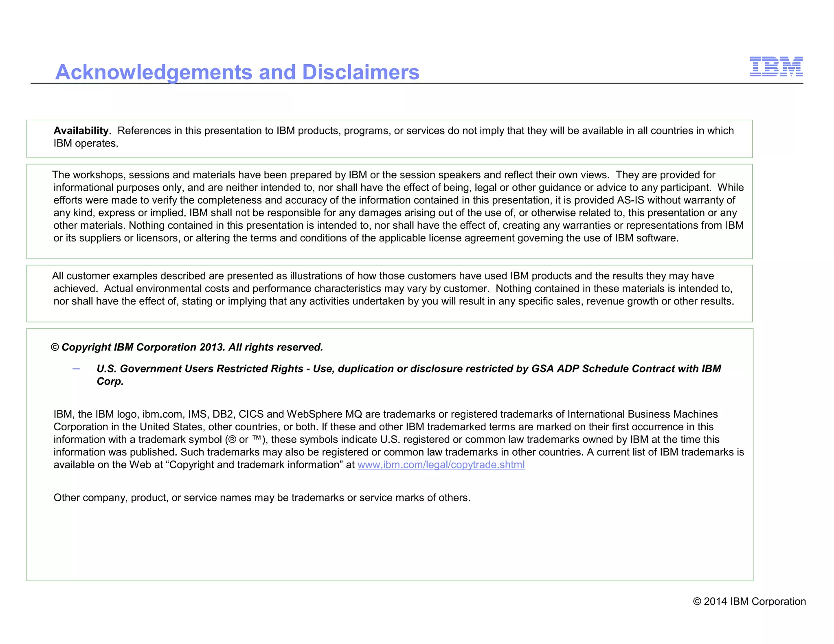Click the footer '© 2014 IBM Corporation'

(749, 602)
